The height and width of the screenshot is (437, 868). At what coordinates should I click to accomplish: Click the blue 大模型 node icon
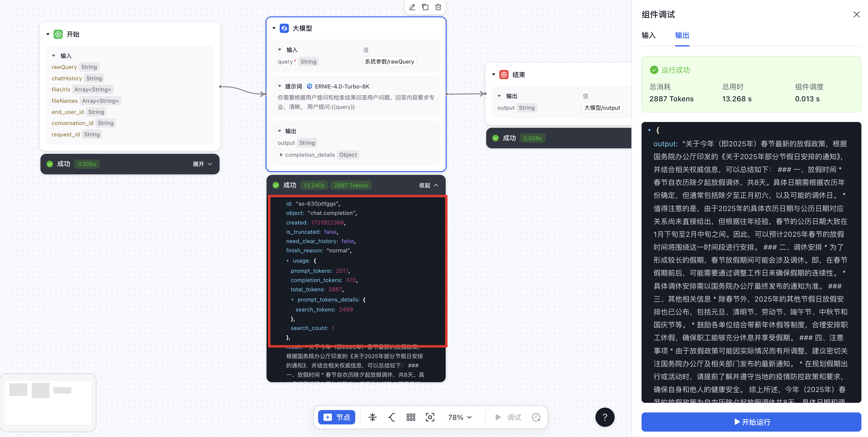[x=284, y=28]
